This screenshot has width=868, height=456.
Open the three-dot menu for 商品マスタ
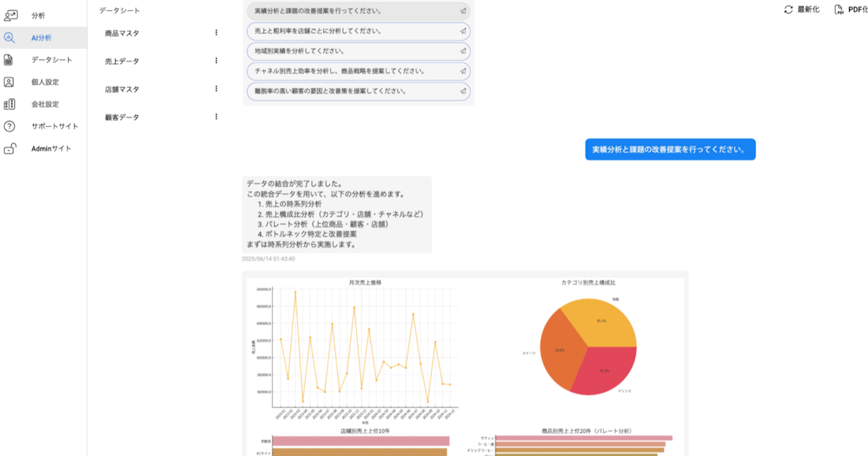tap(216, 33)
